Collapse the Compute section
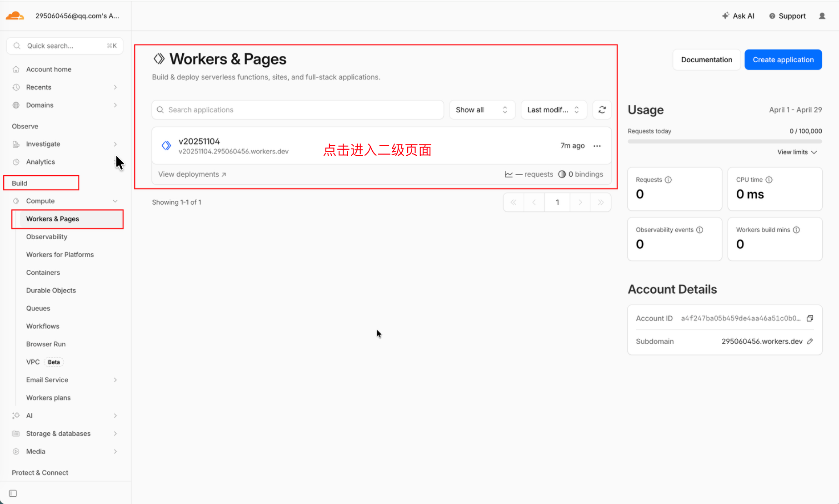The width and height of the screenshot is (839, 504). click(x=115, y=201)
